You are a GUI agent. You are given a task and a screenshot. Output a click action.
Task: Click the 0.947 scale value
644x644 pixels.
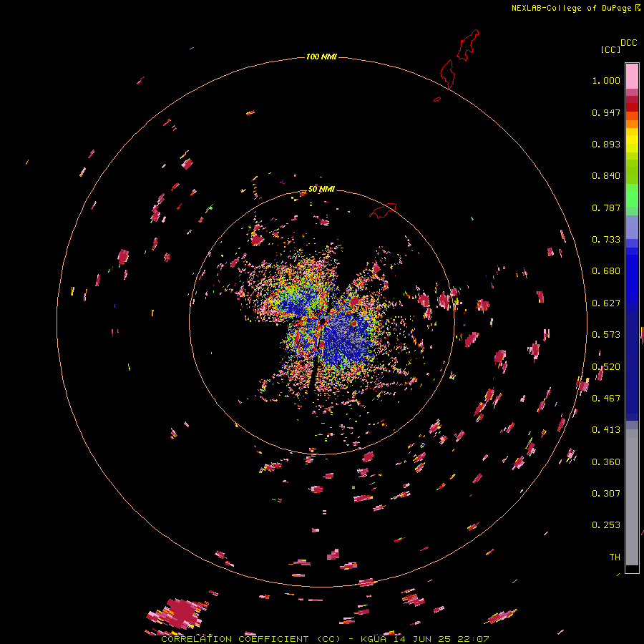(x=606, y=112)
